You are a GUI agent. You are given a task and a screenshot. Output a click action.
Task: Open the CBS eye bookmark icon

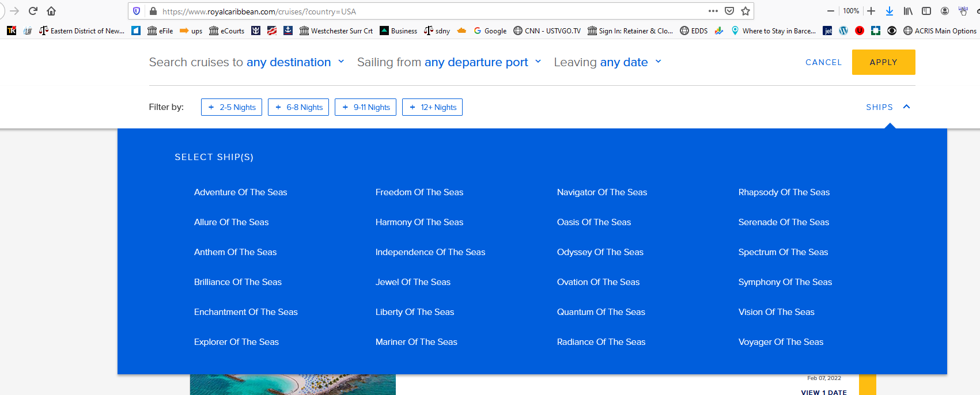click(892, 31)
